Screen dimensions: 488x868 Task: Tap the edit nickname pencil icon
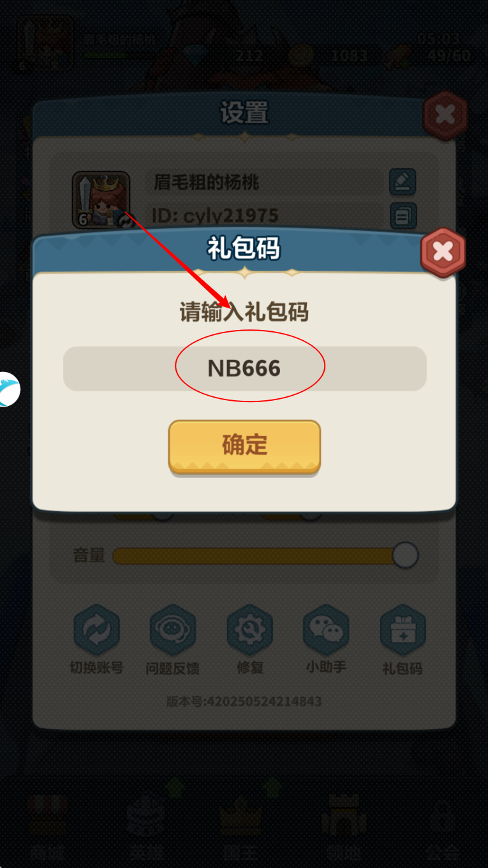coord(403,182)
